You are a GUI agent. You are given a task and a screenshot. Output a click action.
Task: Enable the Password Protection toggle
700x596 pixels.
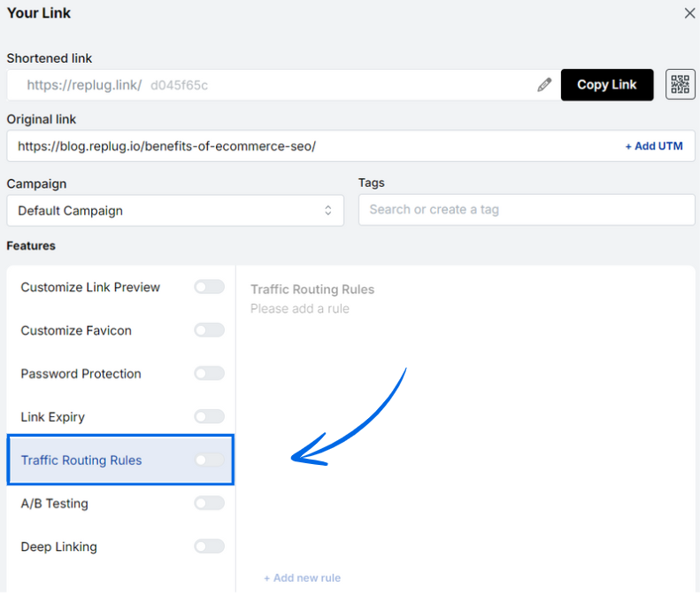209,374
